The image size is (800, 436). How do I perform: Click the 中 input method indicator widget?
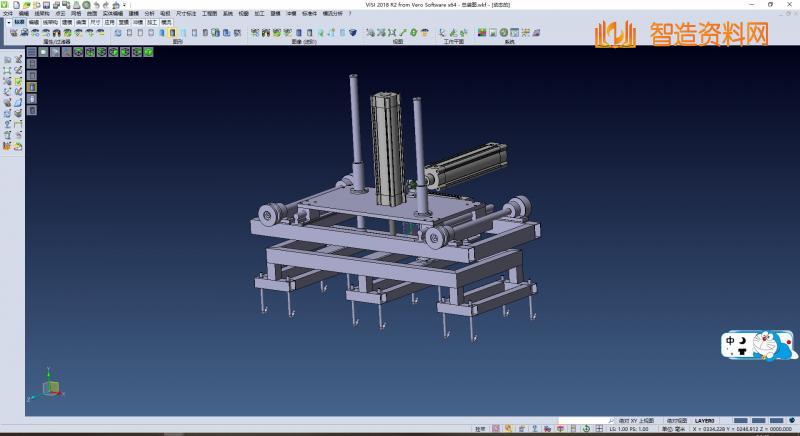pyautogui.click(x=732, y=341)
